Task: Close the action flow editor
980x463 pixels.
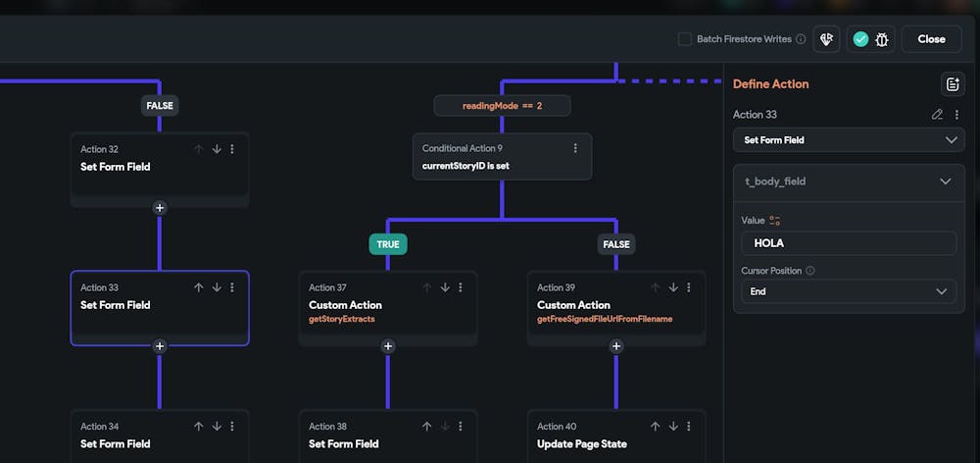Action: [x=931, y=39]
